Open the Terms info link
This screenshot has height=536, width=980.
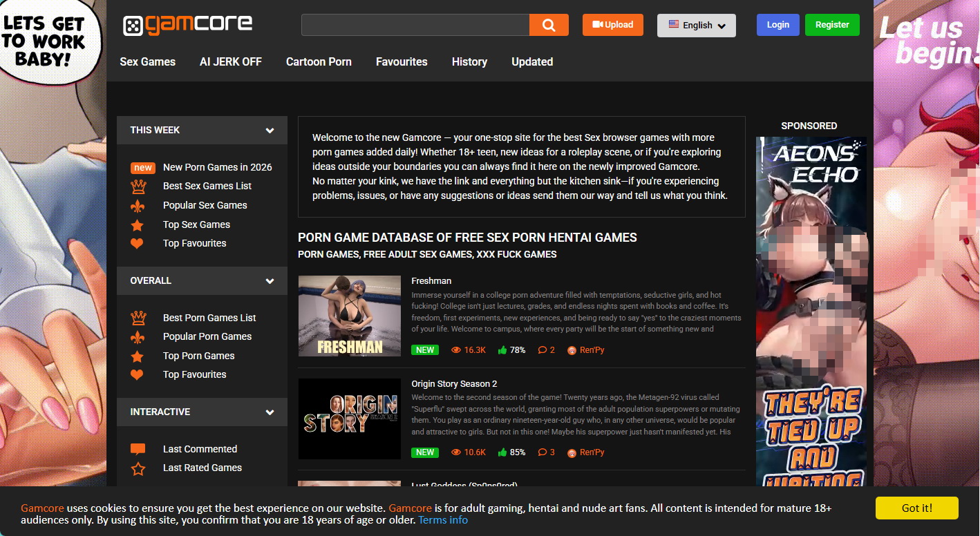(443, 520)
